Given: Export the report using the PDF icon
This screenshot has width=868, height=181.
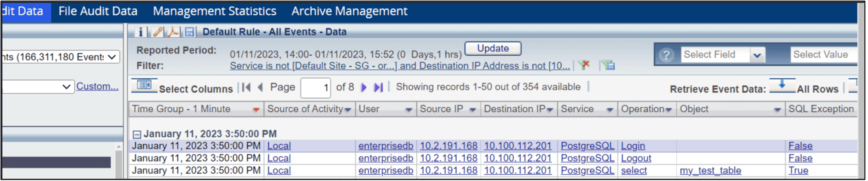Looking at the screenshot, I should [173, 32].
